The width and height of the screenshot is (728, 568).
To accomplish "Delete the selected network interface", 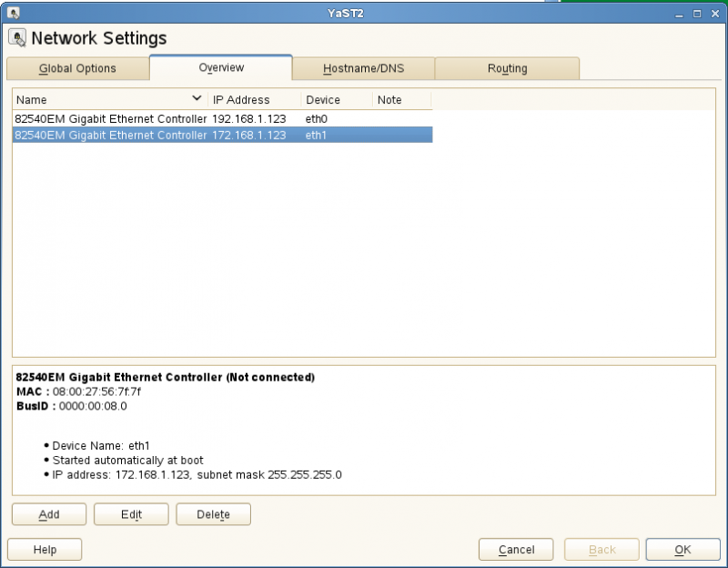I will click(213, 514).
